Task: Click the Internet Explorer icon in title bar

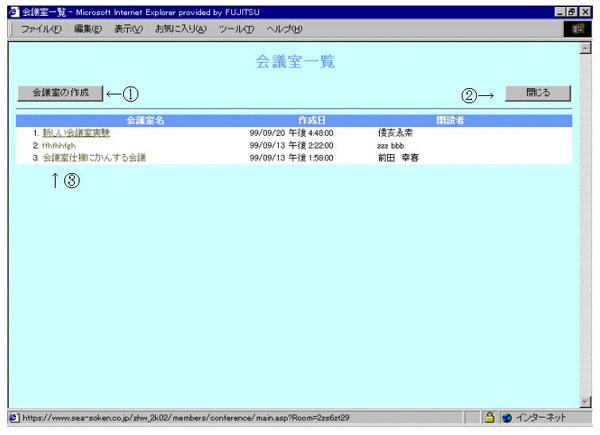Action: point(12,10)
